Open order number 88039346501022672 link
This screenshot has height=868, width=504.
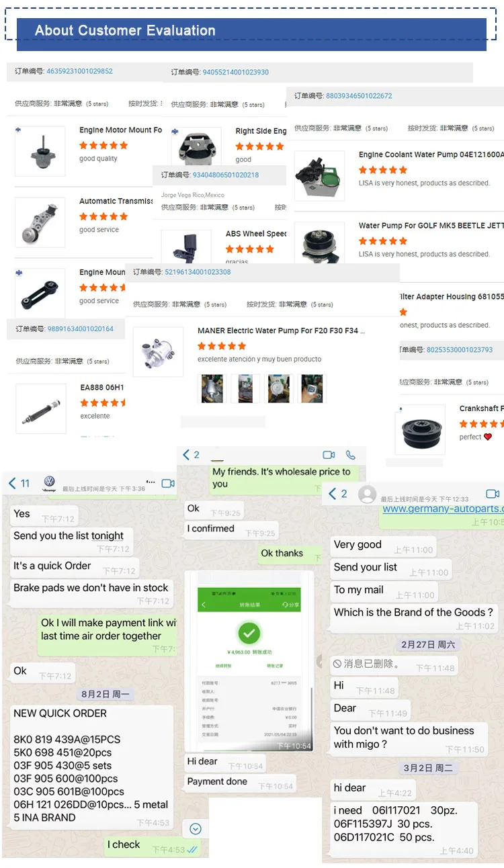[x=359, y=96]
